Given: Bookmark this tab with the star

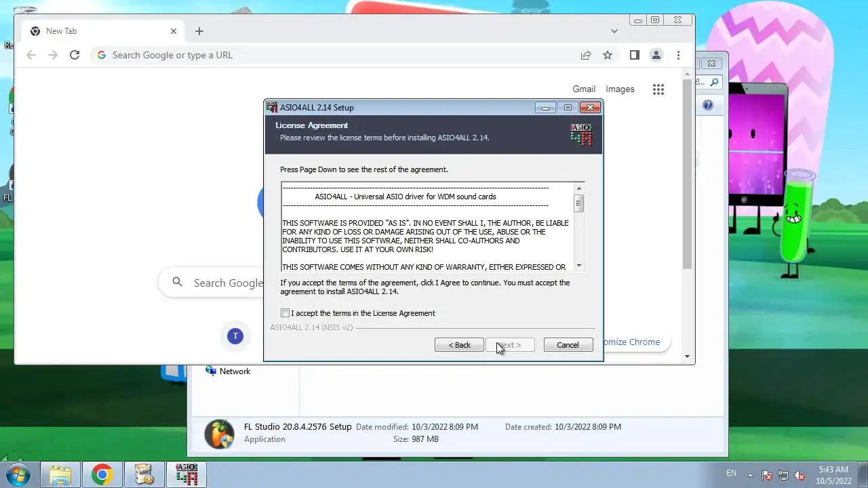Looking at the screenshot, I should 608,55.
